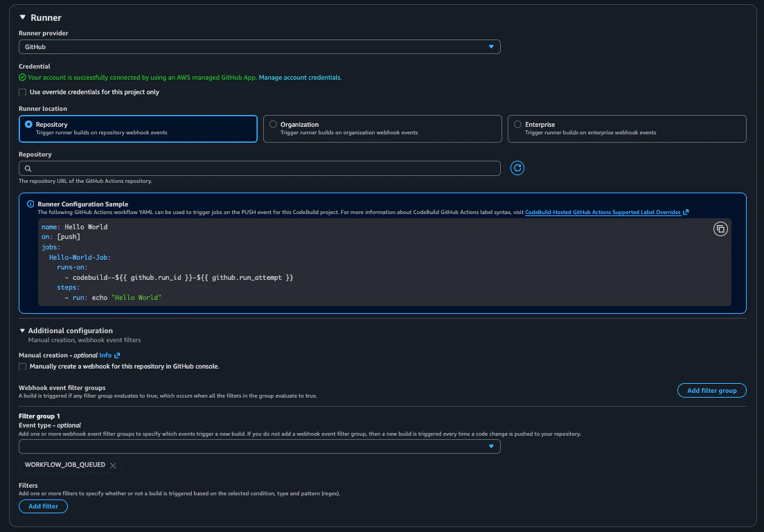Open the Runner provider GitHub dropdown
This screenshot has height=532, width=764.
259,47
